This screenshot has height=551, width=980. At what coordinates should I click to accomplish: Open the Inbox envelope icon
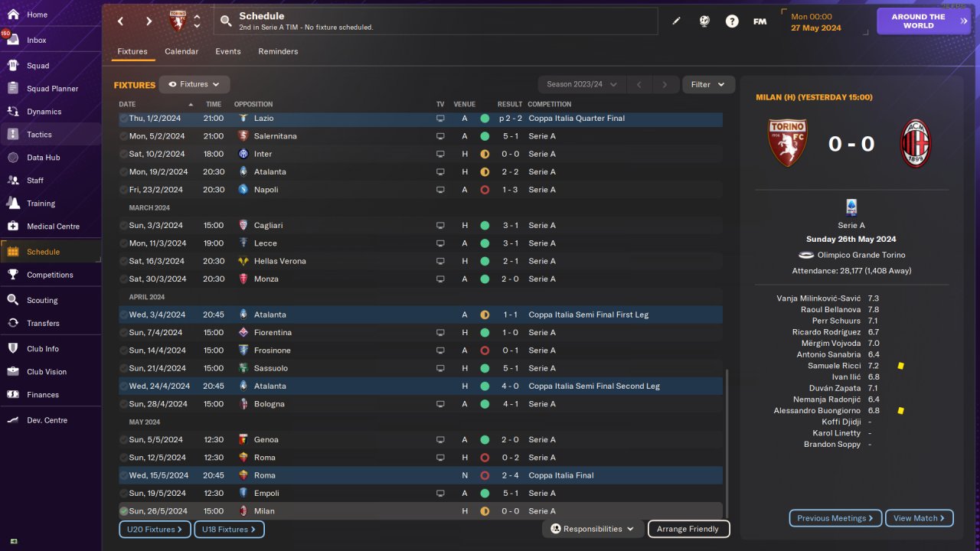(13, 40)
